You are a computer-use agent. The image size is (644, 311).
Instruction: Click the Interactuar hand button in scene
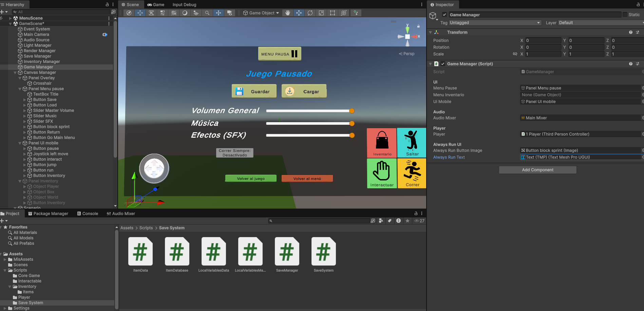382,173
